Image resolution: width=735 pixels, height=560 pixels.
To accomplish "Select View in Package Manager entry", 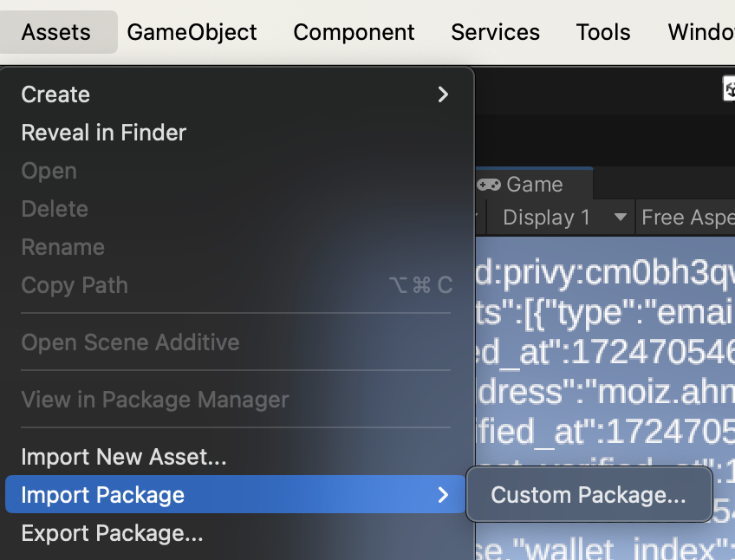I will pos(235,400).
